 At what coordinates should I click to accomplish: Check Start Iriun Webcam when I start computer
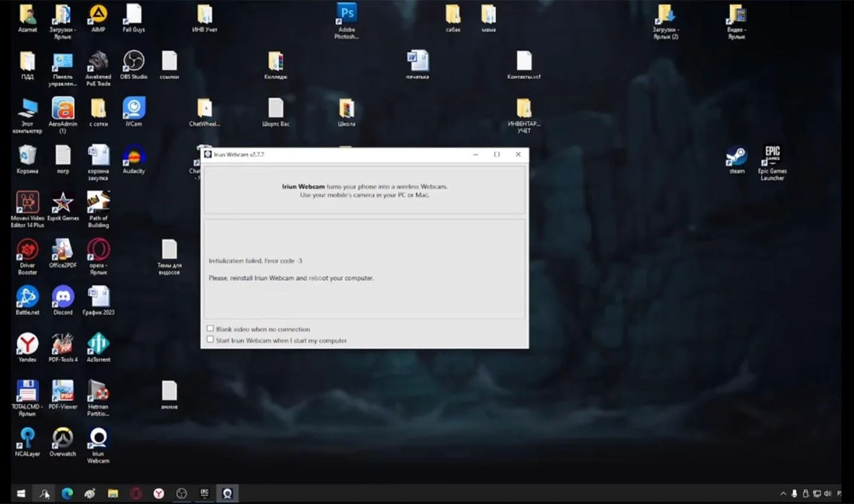[210, 340]
